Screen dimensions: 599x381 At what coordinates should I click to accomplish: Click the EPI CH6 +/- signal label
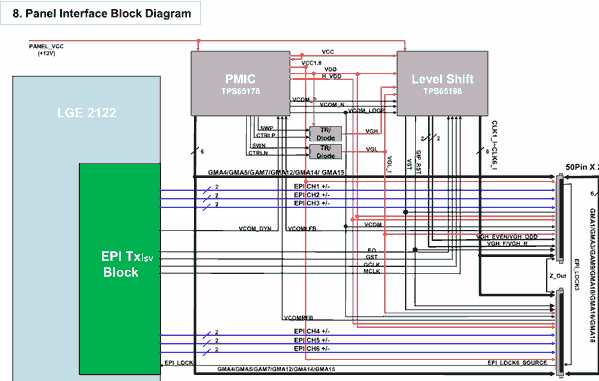click(312, 349)
